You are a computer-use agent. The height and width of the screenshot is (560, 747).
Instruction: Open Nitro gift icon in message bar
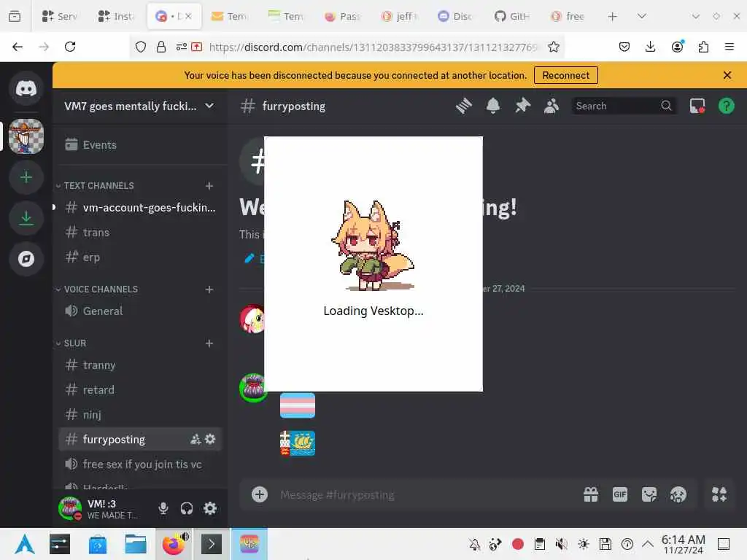tap(591, 495)
